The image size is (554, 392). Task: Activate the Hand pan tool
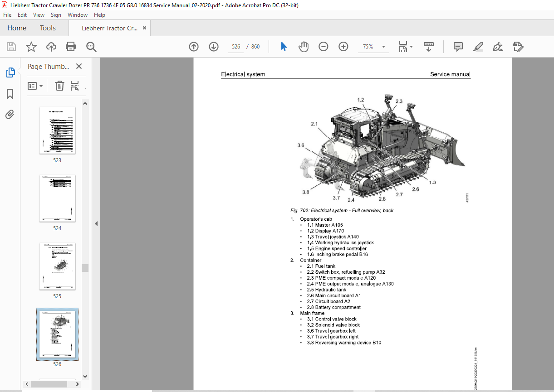click(304, 47)
